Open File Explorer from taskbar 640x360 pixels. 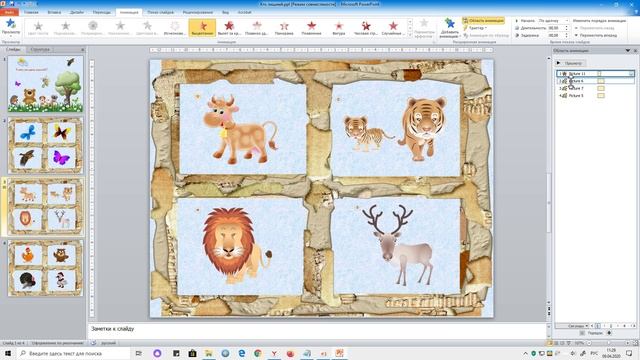(209, 353)
